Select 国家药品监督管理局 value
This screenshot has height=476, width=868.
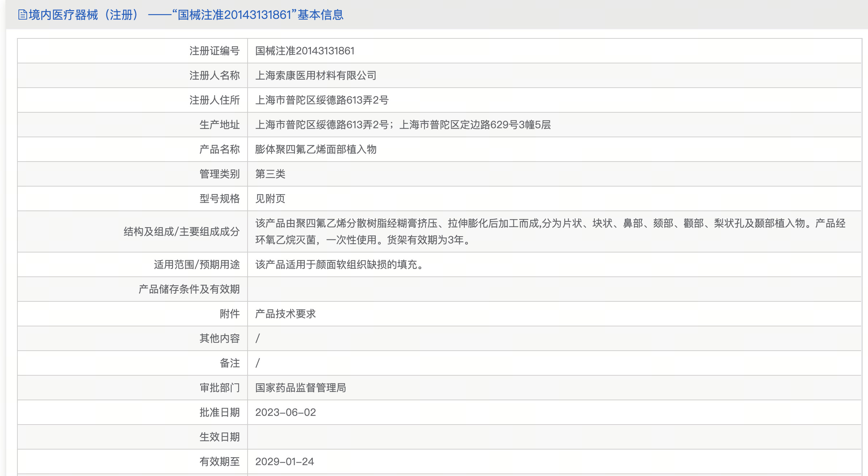[x=300, y=388]
